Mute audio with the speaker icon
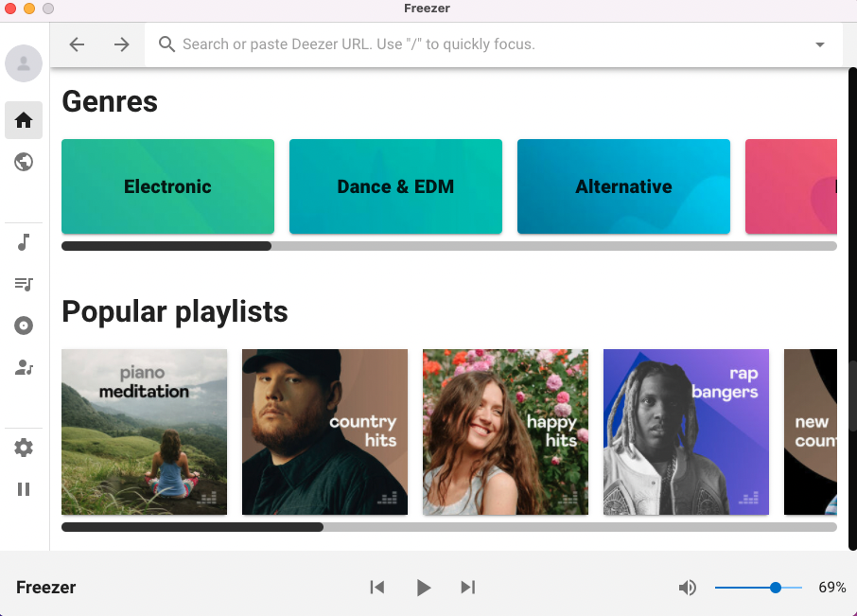 pos(688,588)
